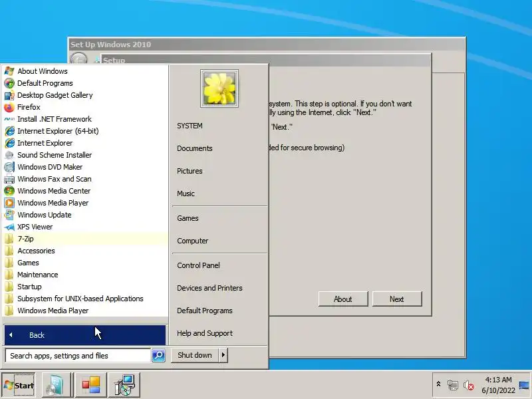The image size is (532, 399).
Task: Click the colored squares taskbar icon
Action: tap(91, 385)
